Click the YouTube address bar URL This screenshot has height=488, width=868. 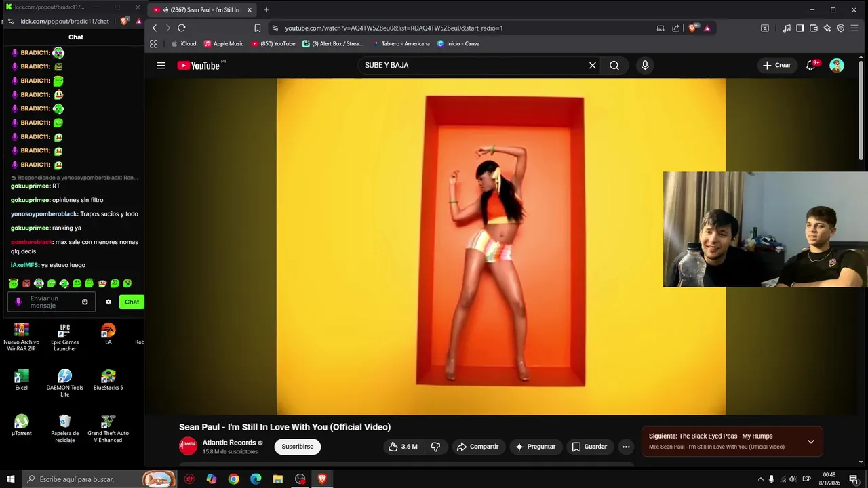394,28
